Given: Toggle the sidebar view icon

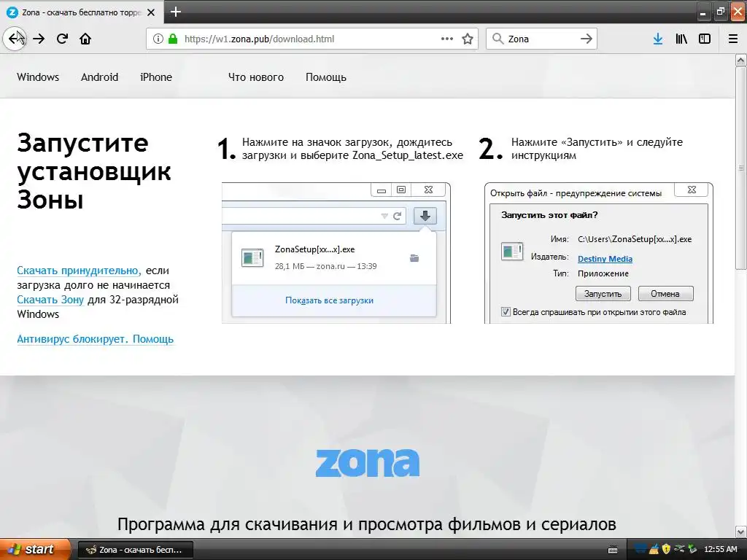Looking at the screenshot, I should [705, 39].
